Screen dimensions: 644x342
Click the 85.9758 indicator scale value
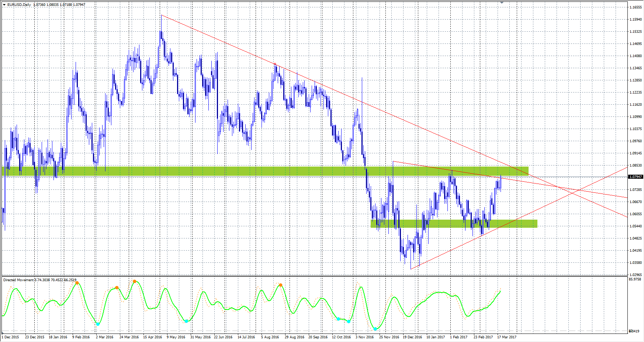click(x=635, y=279)
